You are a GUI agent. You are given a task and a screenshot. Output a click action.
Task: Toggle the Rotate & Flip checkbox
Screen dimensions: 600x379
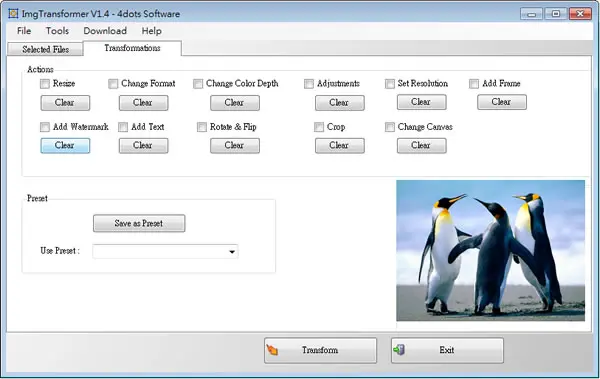point(202,127)
